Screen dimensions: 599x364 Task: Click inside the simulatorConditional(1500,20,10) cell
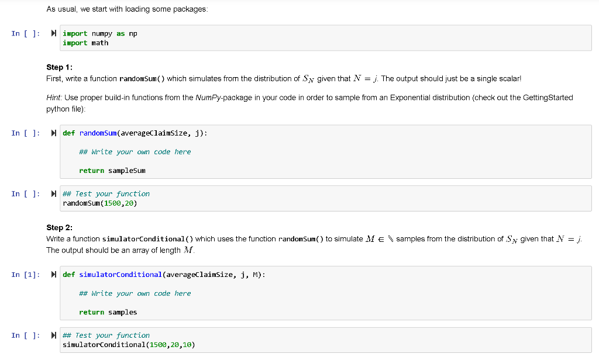click(325, 340)
